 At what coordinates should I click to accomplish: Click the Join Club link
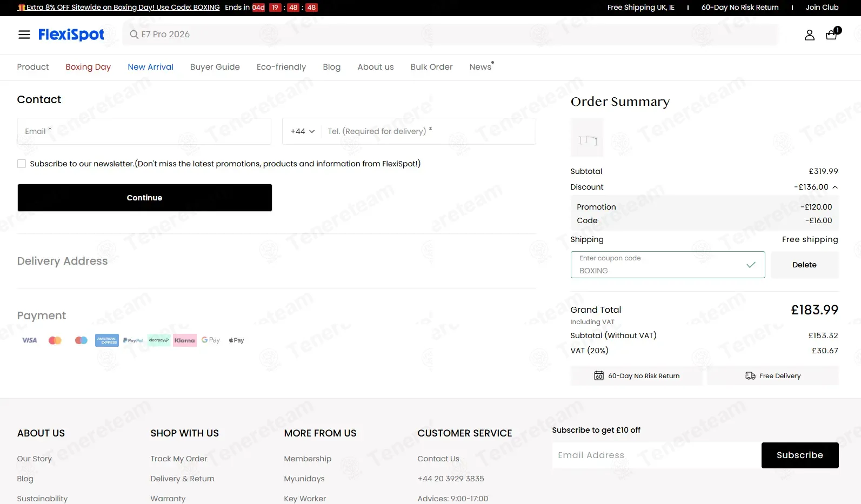pyautogui.click(x=822, y=8)
